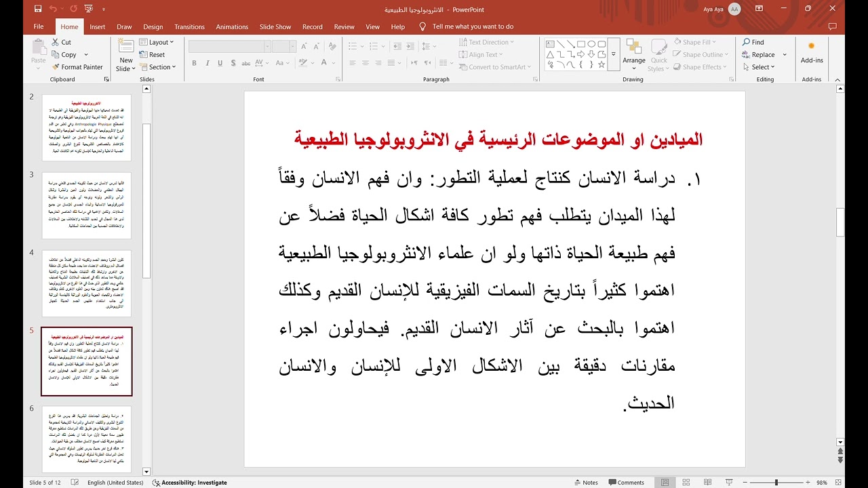Screen dimensions: 868x488
Task: Click the Cut scissors button
Action: tap(61, 42)
